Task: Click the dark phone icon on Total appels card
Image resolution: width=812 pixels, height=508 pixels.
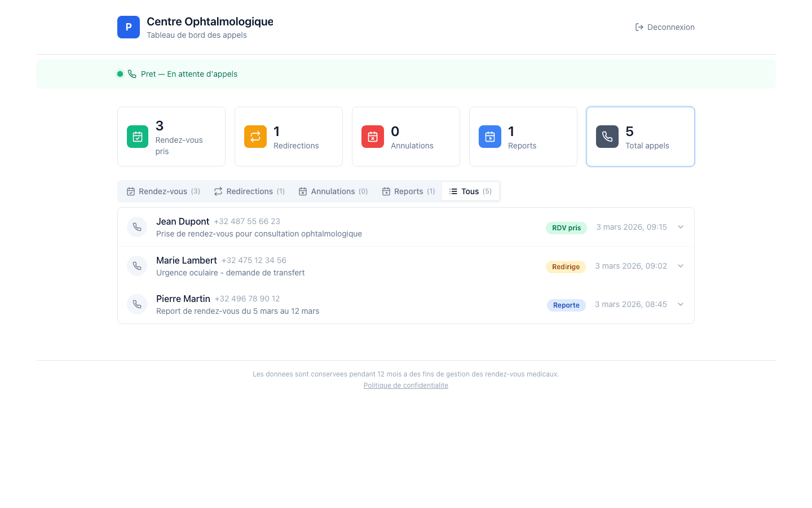Action: tap(607, 136)
